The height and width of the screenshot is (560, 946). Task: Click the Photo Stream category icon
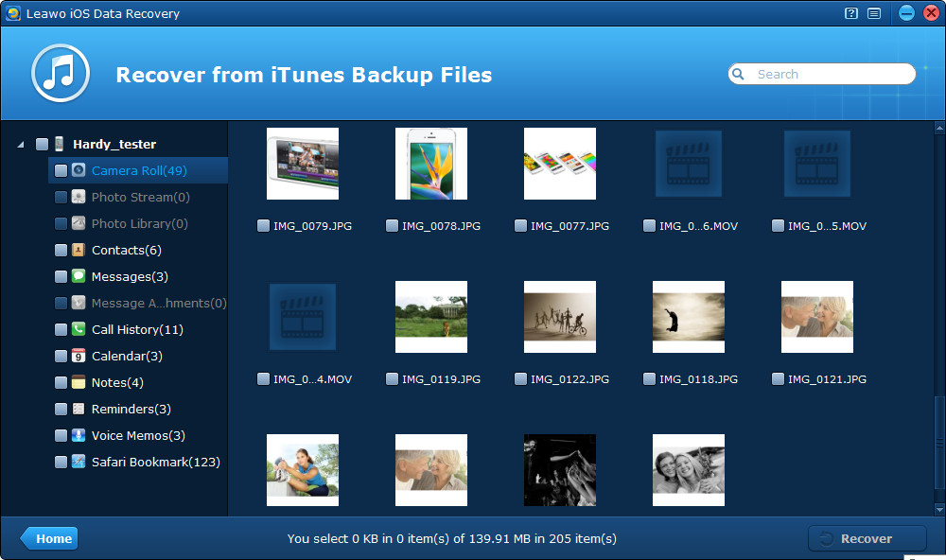79,197
